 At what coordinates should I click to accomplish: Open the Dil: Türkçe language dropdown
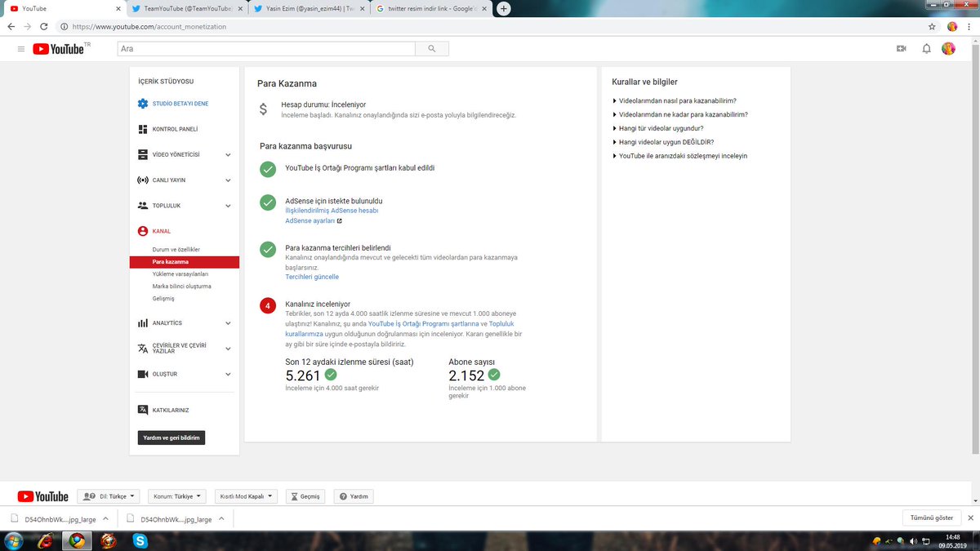pos(109,496)
